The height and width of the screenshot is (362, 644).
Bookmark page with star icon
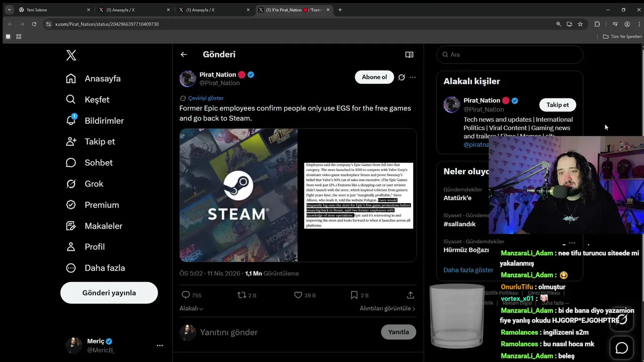580,24
